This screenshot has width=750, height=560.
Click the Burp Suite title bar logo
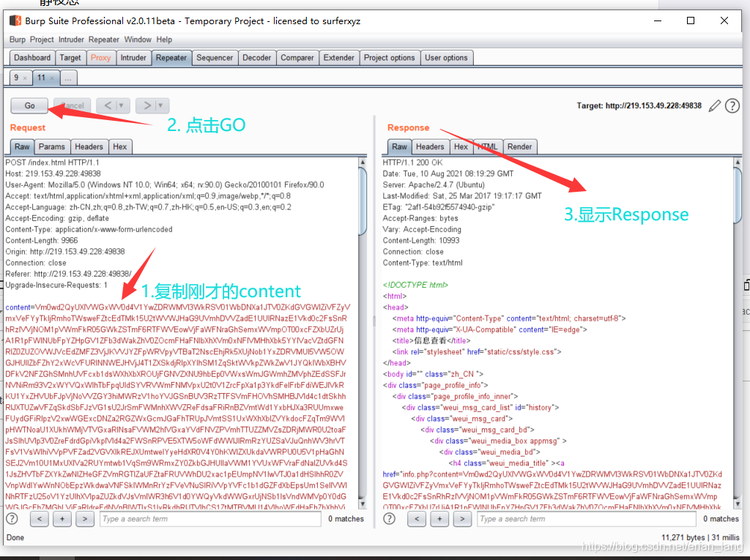click(15, 20)
